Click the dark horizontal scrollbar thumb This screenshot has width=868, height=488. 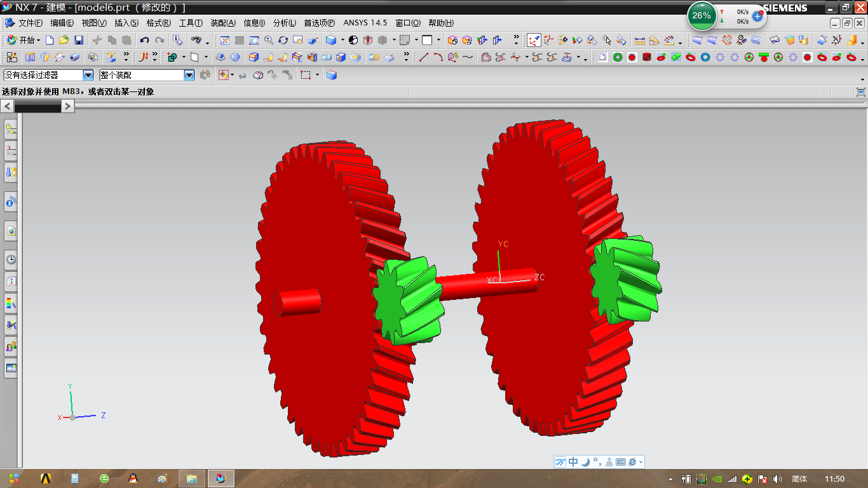(37, 107)
